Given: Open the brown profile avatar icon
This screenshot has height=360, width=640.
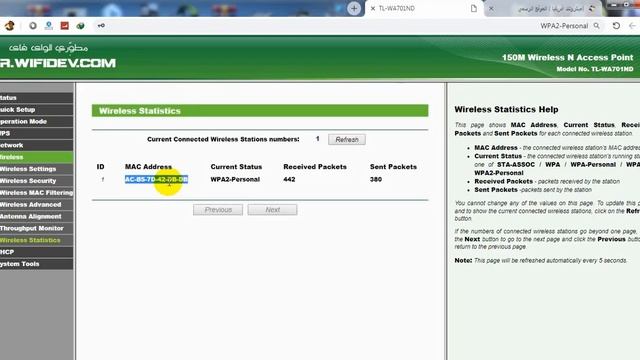Looking at the screenshot, I should coord(10,25).
